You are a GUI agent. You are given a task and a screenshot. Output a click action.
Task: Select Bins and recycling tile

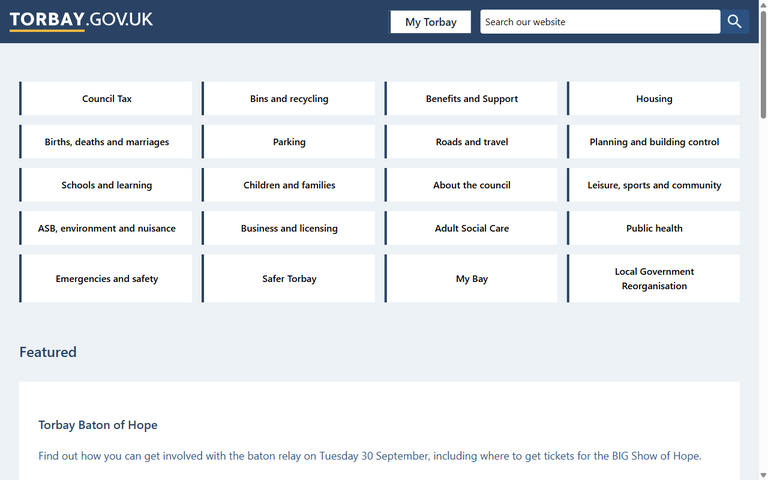289,99
